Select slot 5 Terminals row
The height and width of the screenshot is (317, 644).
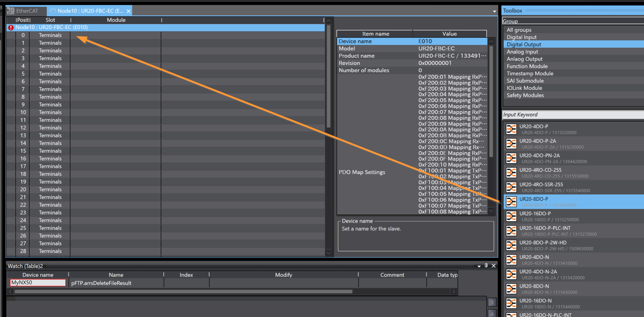pyautogui.click(x=50, y=73)
